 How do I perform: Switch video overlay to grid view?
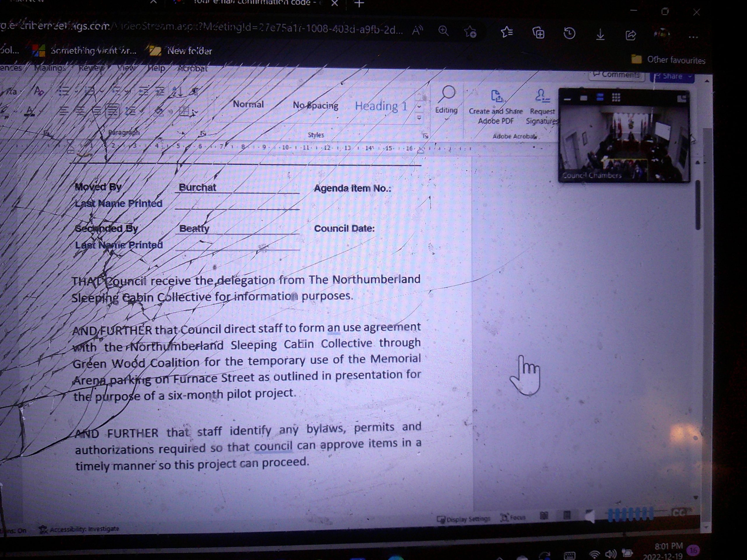pos(616,97)
